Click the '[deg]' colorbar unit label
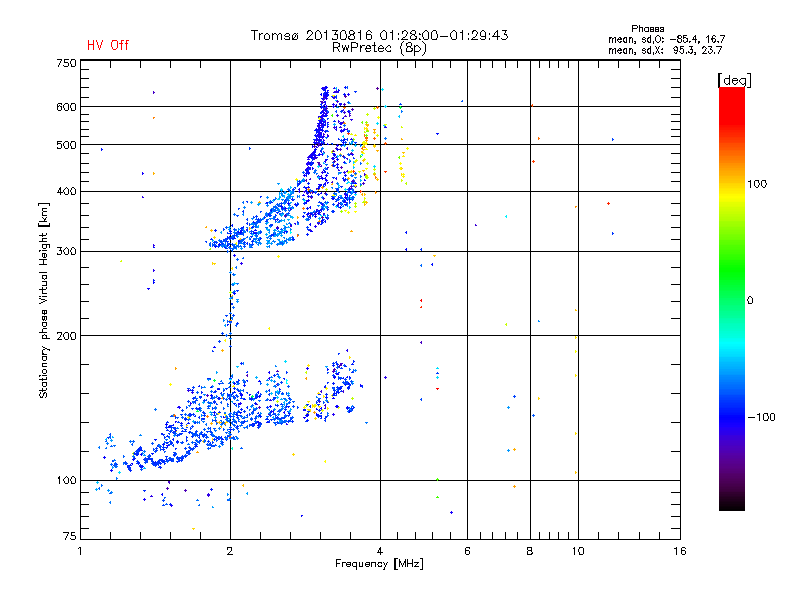This screenshot has height=600, width=800. (x=734, y=80)
